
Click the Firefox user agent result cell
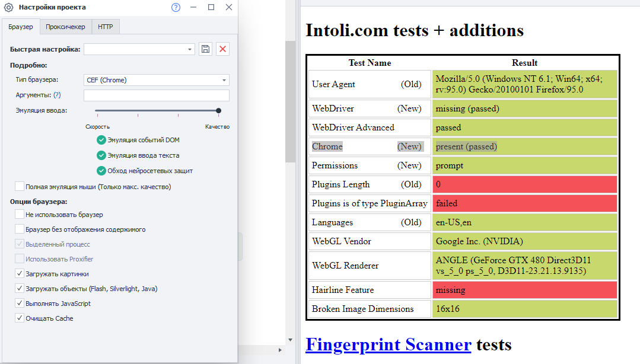(x=524, y=84)
